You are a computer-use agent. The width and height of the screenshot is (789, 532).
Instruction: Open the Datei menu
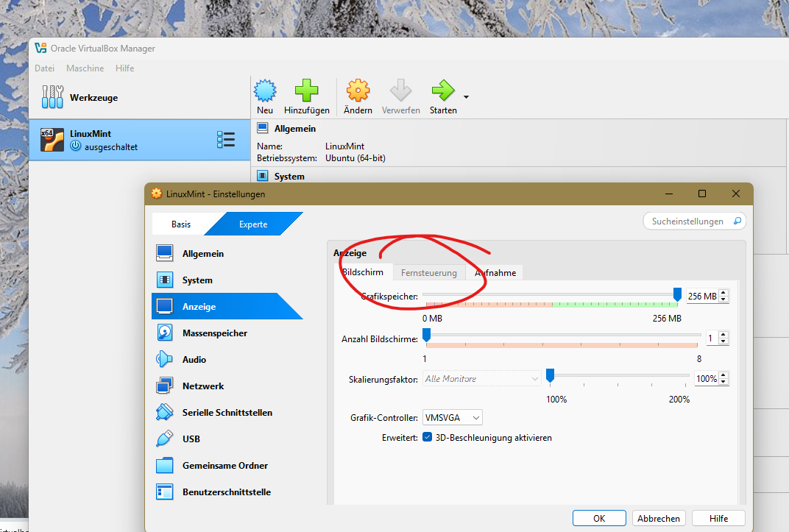44,68
